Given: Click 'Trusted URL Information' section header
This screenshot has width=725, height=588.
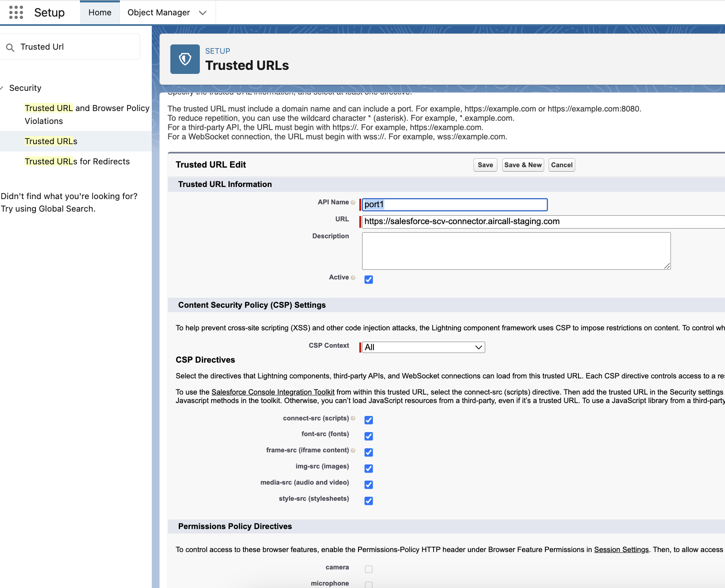Looking at the screenshot, I should pyautogui.click(x=225, y=184).
